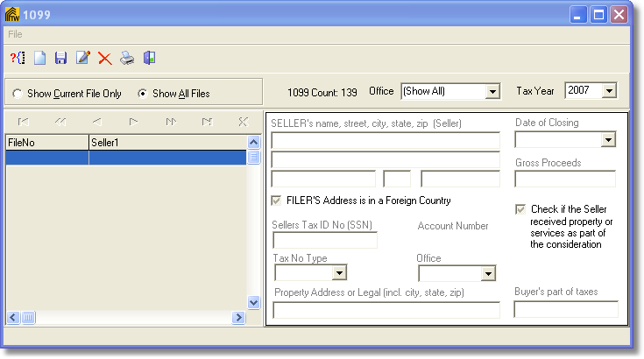Click the edit record pencil icon
Image resolution: width=644 pixels, height=359 pixels.
click(83, 59)
